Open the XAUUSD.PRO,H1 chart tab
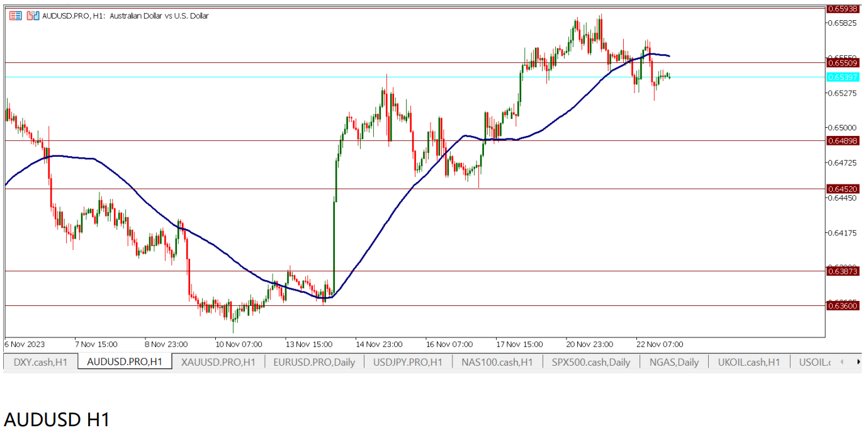The height and width of the screenshot is (430, 868). 218,362
